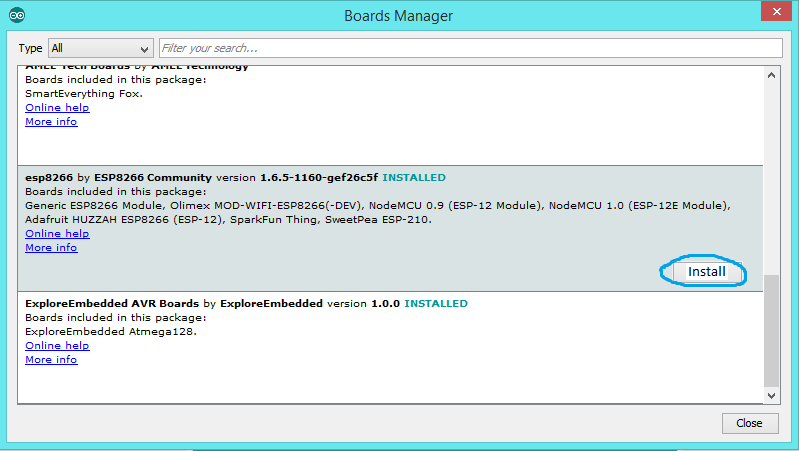Open Online help for ExploreEmbedded AVR Boards

click(x=57, y=346)
